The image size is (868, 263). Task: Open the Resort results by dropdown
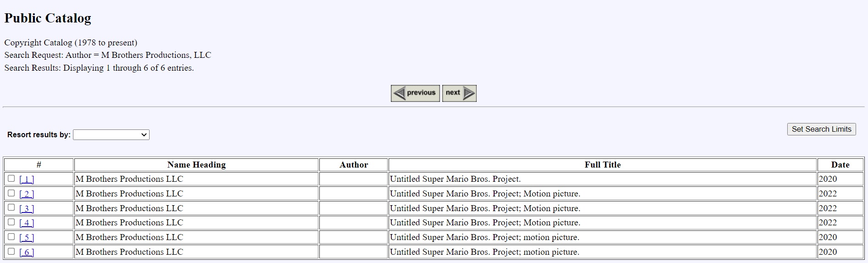coord(111,134)
